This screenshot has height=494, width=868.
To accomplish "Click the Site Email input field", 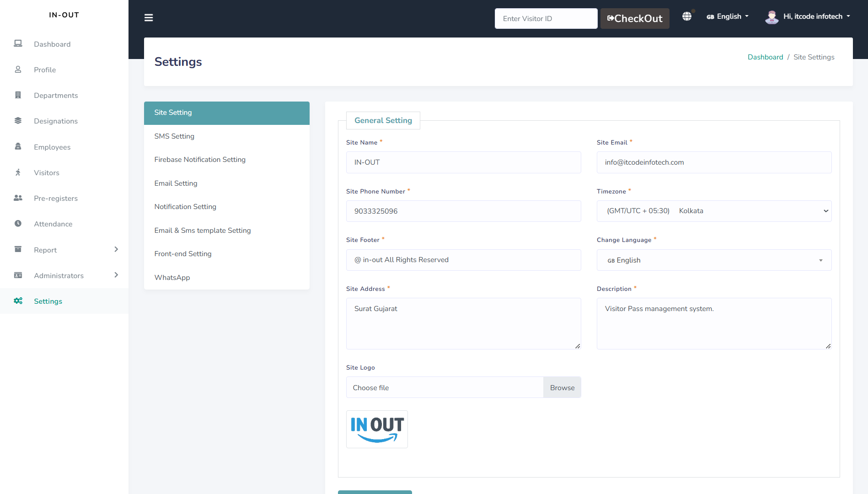I will (714, 162).
